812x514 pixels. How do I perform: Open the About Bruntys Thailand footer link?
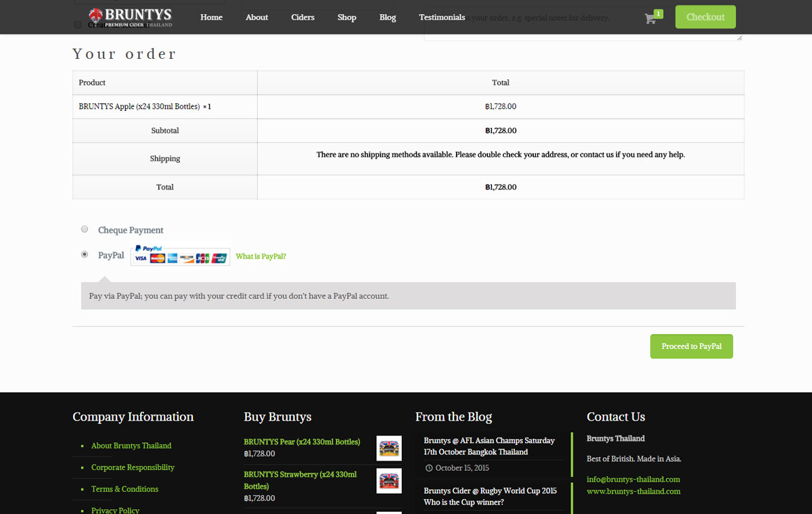[131, 446]
